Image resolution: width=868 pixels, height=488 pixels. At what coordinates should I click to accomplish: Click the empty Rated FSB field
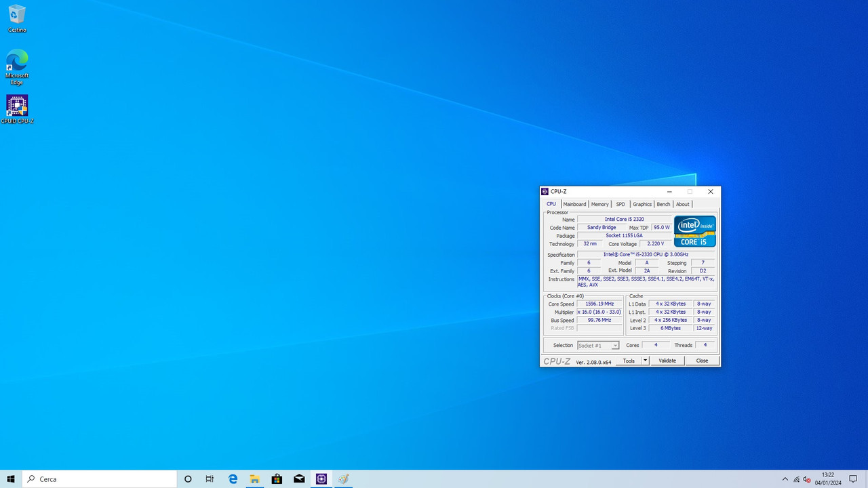(599, 328)
